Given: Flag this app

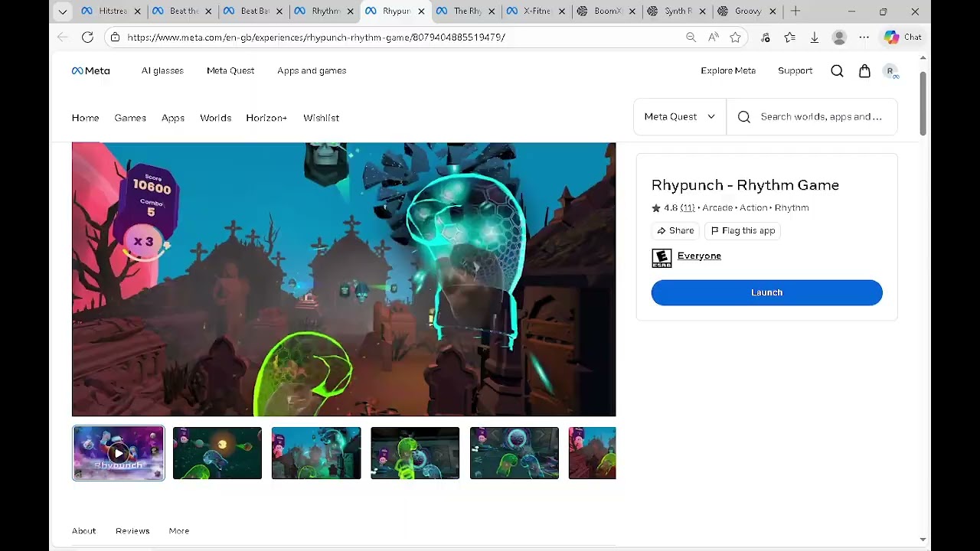Looking at the screenshot, I should [x=742, y=230].
